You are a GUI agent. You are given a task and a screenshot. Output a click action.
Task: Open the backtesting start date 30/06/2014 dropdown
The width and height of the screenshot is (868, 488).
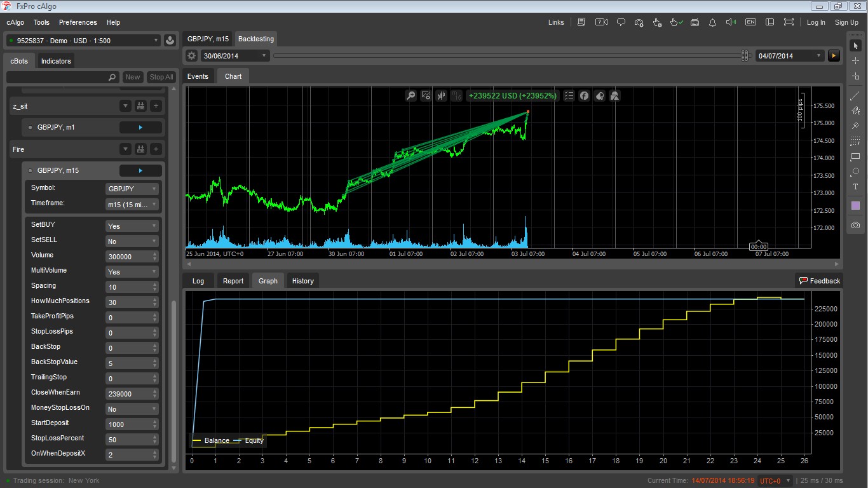pyautogui.click(x=235, y=56)
